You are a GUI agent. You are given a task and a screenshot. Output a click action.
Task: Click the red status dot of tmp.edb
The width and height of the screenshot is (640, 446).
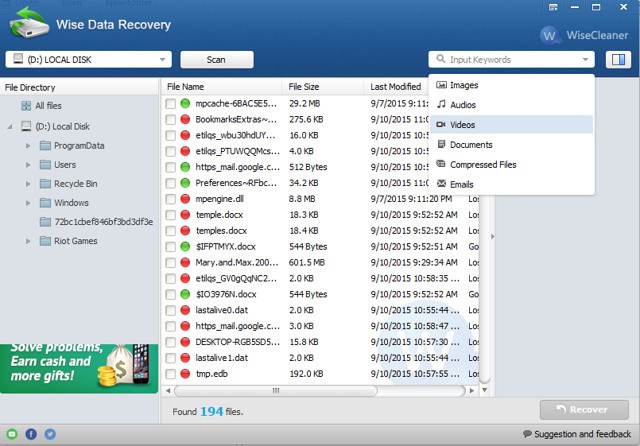[185, 374]
